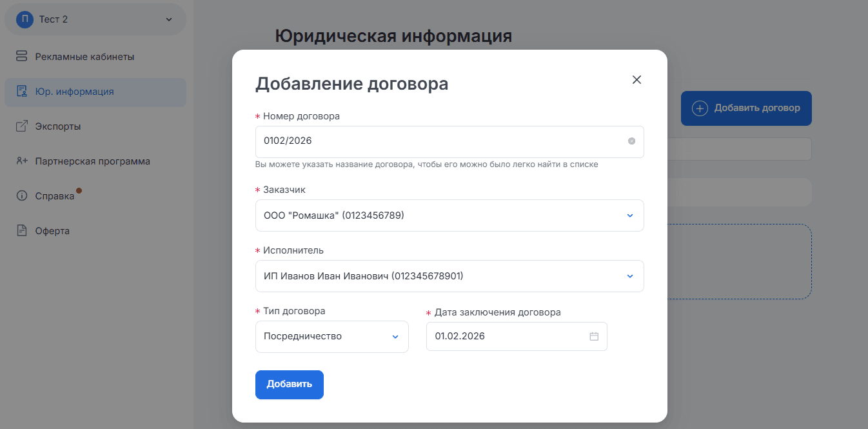Image resolution: width=868 pixels, height=429 pixels.
Task: Click Добавить договор button in background
Action: (x=746, y=108)
